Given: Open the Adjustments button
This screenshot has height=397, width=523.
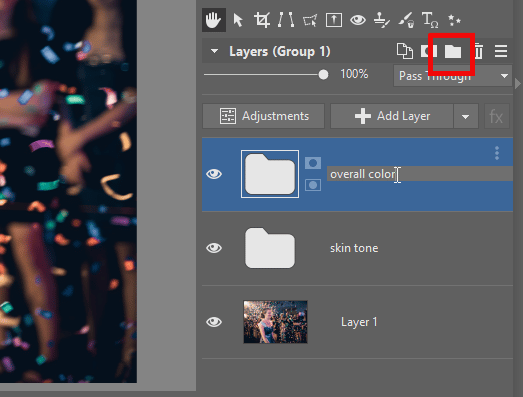Looking at the screenshot, I should (x=264, y=116).
